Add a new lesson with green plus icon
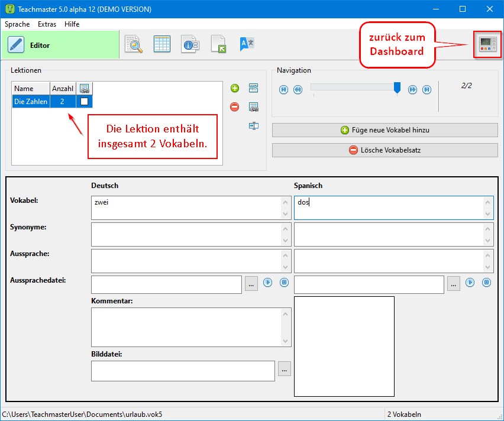The width and height of the screenshot is (504, 421). pyautogui.click(x=235, y=88)
